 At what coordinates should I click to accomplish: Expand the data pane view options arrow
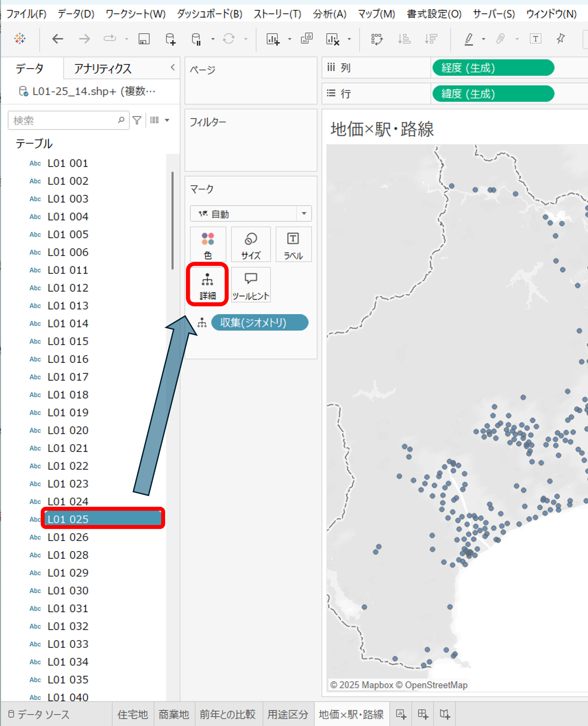pyautogui.click(x=167, y=120)
